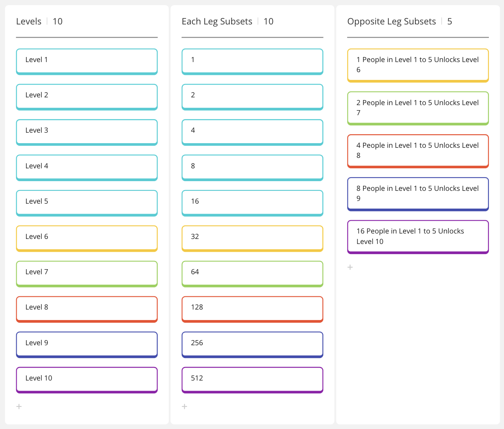Click the Level 4 card
The image size is (504, 429).
(87, 168)
